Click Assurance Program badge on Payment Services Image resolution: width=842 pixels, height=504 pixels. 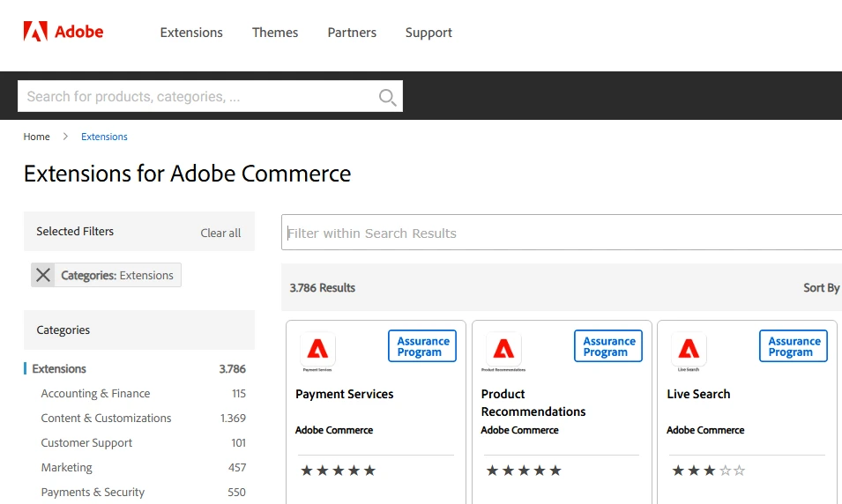tap(422, 346)
